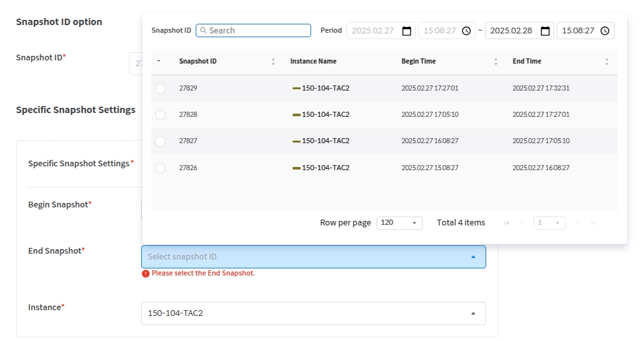Click the start date calendar icon

pyautogui.click(x=407, y=31)
